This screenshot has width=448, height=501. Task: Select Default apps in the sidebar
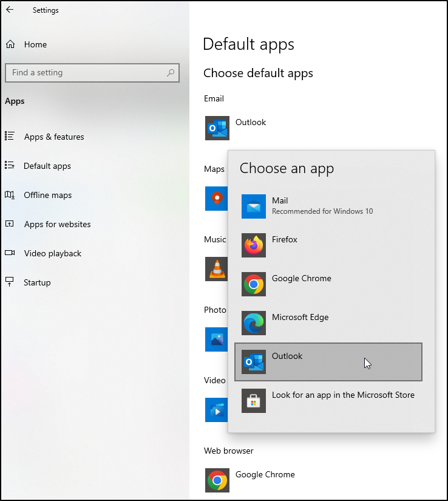47,166
